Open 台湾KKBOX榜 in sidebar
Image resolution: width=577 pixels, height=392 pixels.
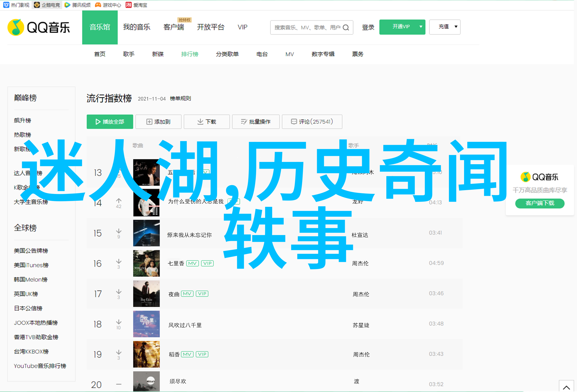pyautogui.click(x=31, y=351)
